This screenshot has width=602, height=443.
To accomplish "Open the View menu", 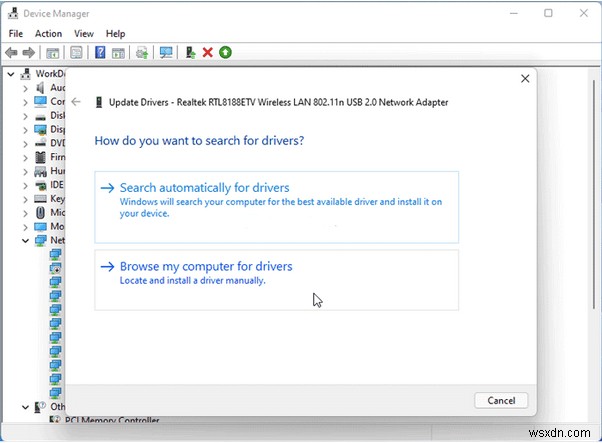I will 84,34.
